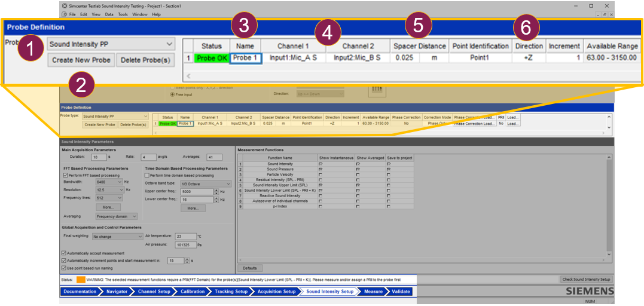Select the Free input radio button
This screenshot has width=644, height=306.
pos(172,94)
